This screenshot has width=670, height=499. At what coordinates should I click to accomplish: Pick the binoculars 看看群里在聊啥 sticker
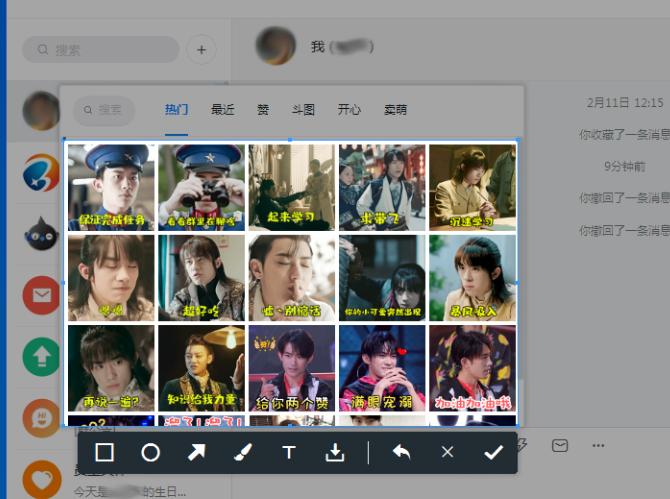(x=201, y=188)
